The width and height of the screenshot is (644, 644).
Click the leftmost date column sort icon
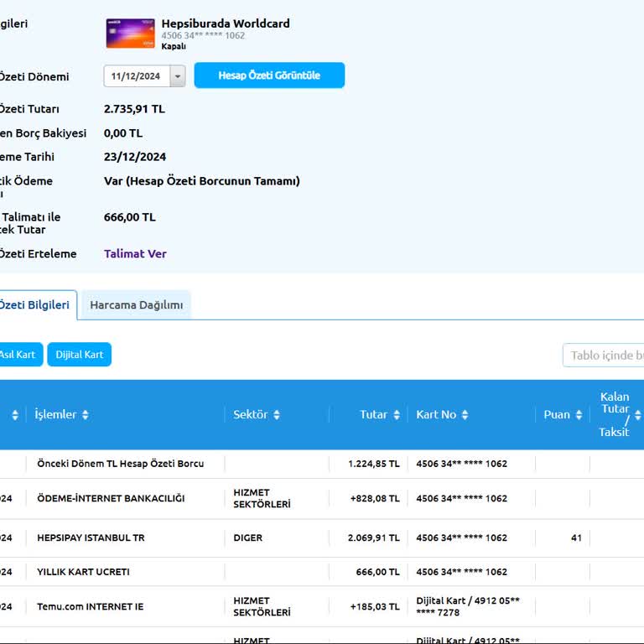point(15,415)
